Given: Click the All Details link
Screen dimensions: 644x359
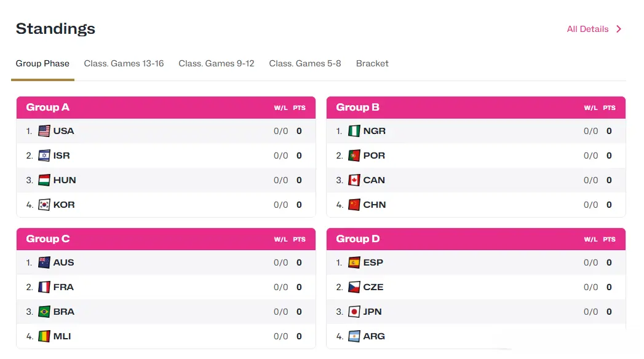Looking at the screenshot, I should 588,29.
